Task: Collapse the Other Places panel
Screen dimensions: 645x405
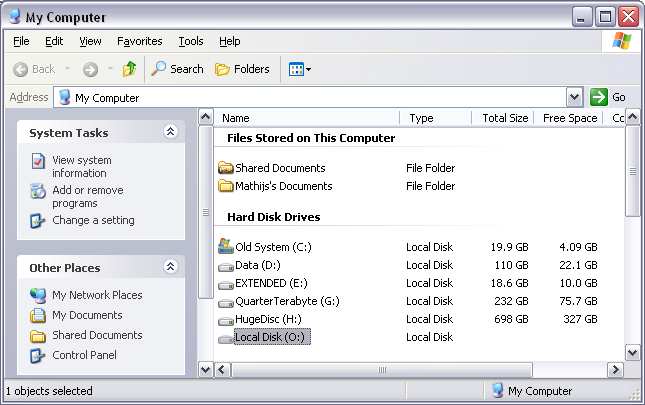Action: (170, 267)
